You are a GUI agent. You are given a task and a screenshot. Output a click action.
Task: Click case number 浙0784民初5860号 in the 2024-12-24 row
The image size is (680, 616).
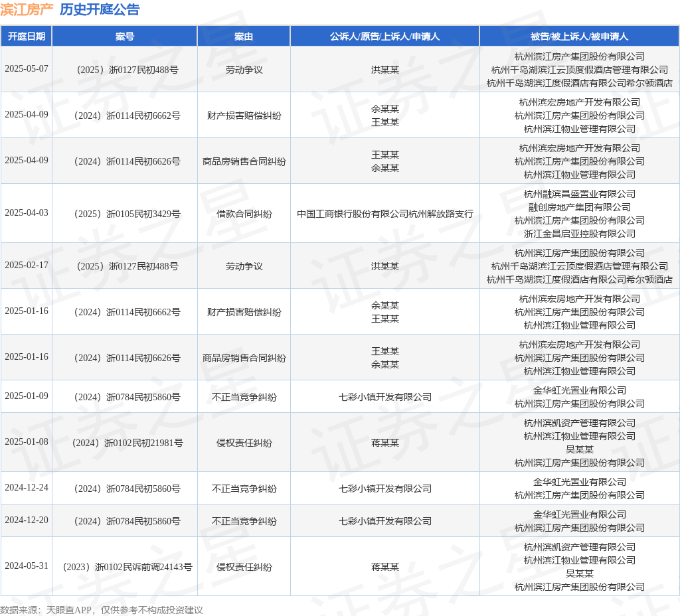coord(127,489)
